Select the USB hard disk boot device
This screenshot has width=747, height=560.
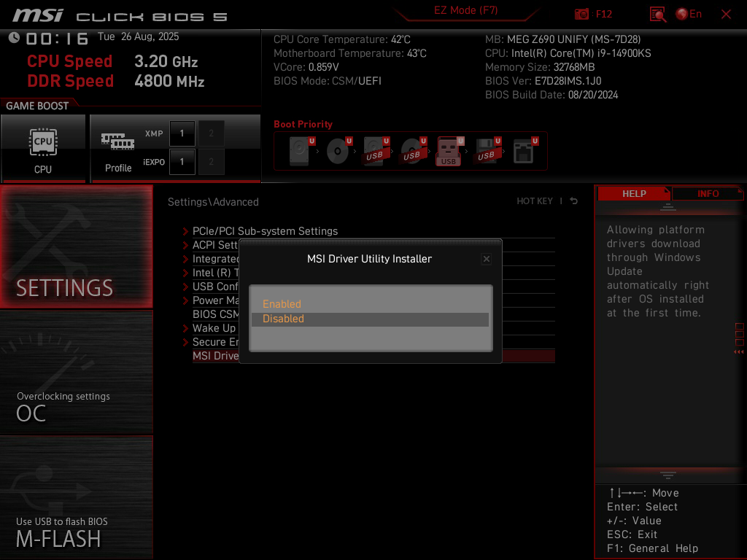tap(376, 151)
